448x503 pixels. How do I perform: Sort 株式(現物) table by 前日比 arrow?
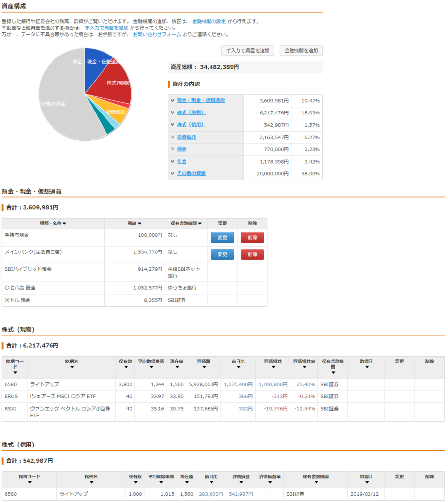238,367
